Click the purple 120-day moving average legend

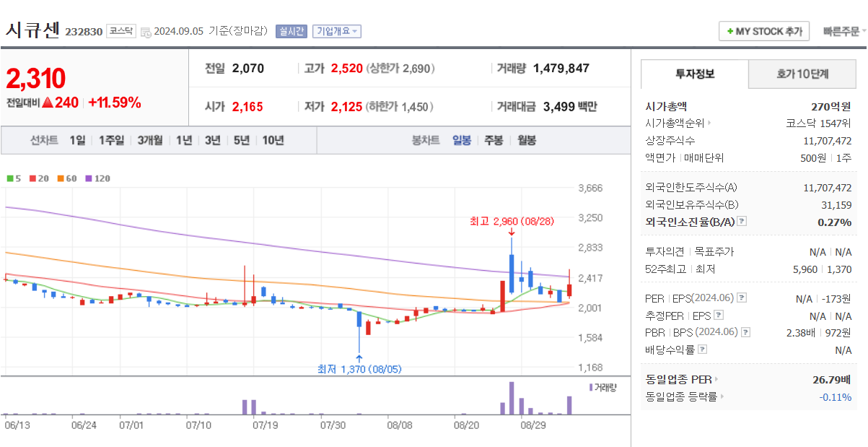(97, 178)
